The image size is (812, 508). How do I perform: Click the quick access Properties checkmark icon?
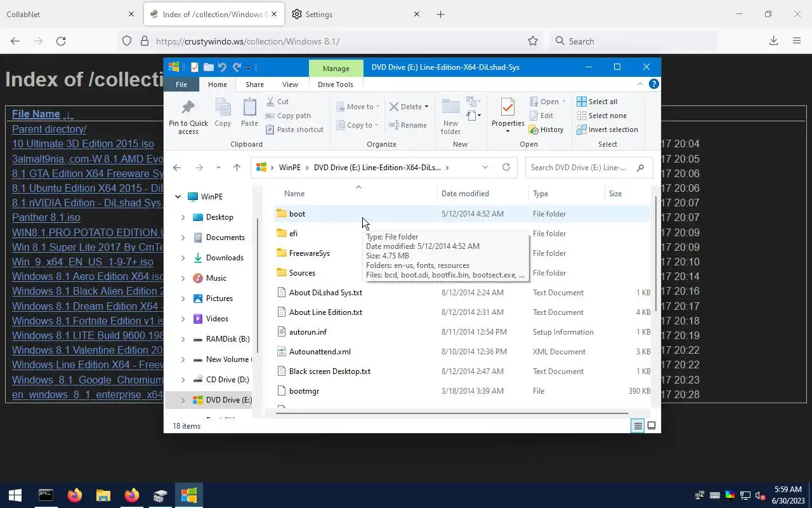pyautogui.click(x=195, y=67)
